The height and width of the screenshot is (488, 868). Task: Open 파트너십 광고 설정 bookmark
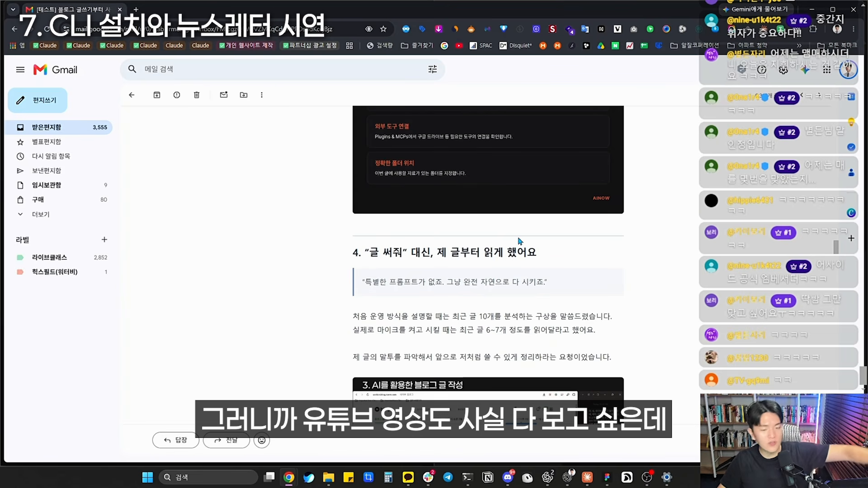310,46
